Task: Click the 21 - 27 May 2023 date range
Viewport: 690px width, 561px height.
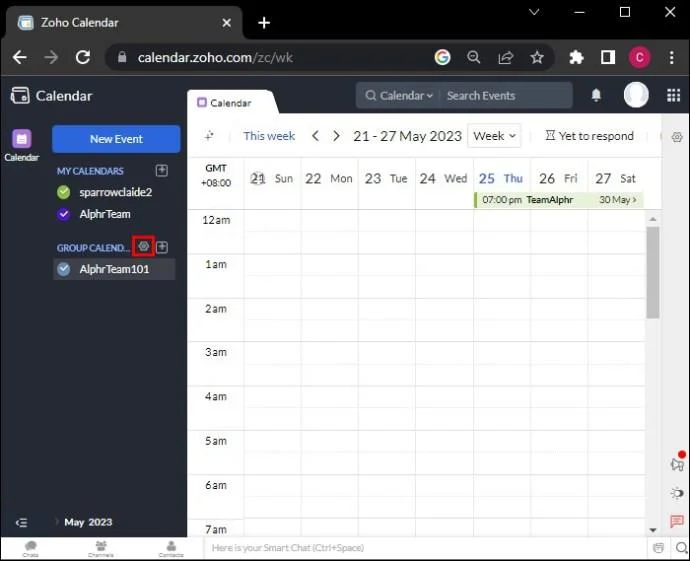Action: (407, 136)
